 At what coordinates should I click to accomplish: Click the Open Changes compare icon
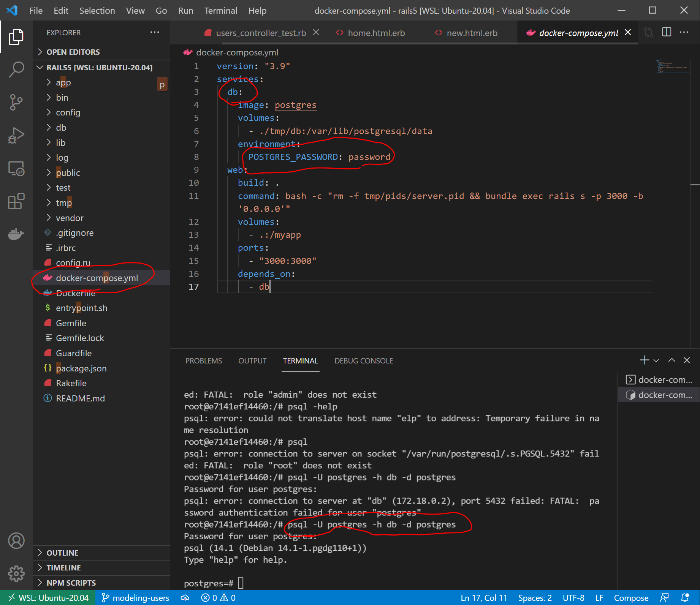point(648,33)
